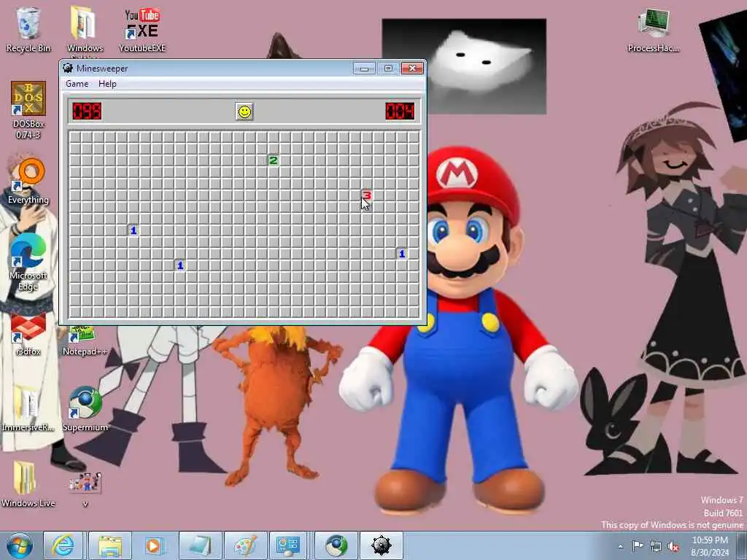Select the Recycle Bin desktop icon
The width and height of the screenshot is (747, 560).
pyautogui.click(x=28, y=30)
